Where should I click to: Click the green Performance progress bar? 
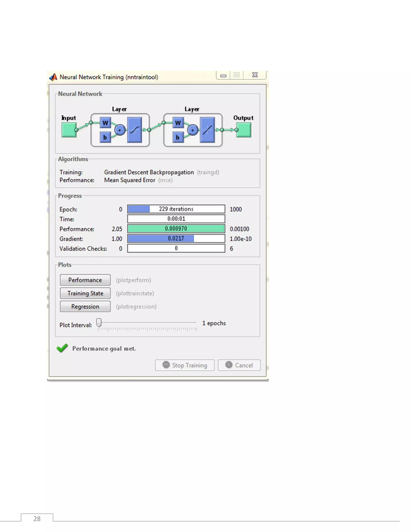click(176, 228)
